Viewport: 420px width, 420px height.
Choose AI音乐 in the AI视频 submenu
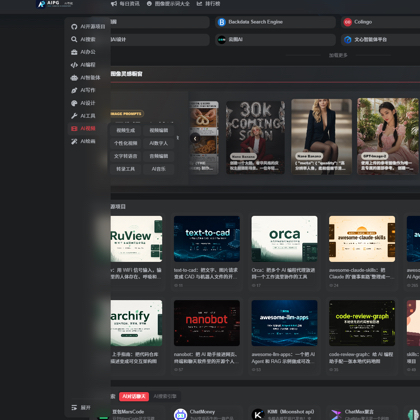click(x=159, y=169)
